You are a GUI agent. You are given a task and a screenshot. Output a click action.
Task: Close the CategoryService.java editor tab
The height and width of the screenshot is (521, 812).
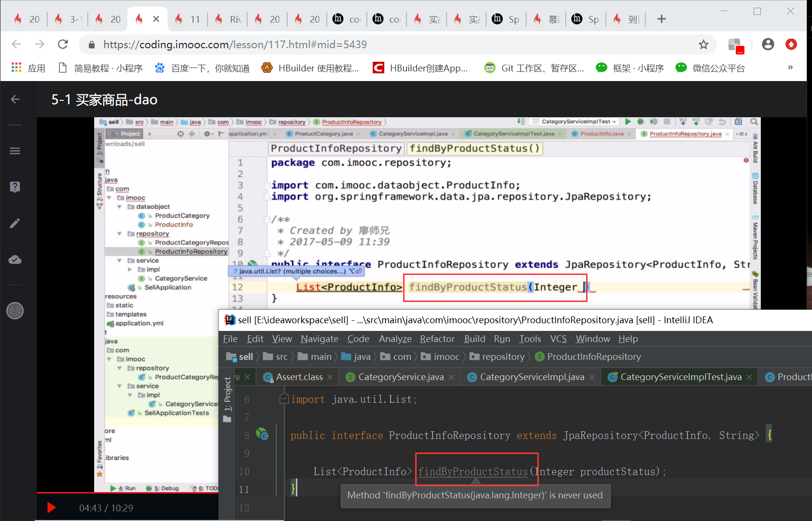click(x=451, y=377)
